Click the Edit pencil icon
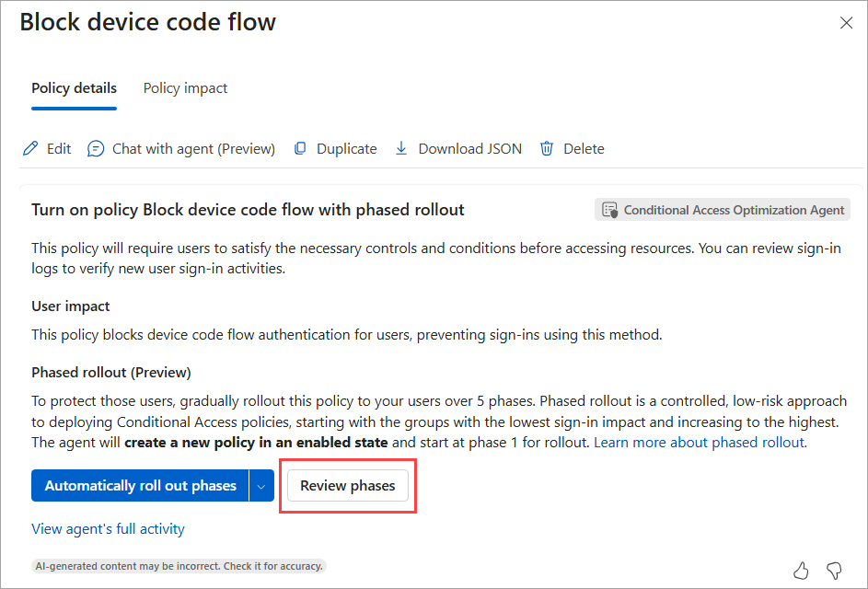The width and height of the screenshot is (868, 589). [x=31, y=149]
